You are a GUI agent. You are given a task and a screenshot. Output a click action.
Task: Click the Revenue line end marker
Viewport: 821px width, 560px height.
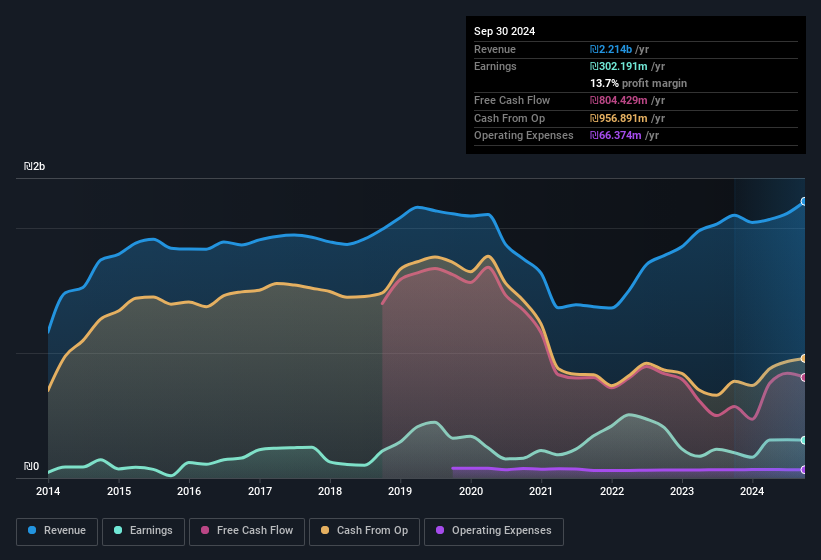[x=804, y=201]
